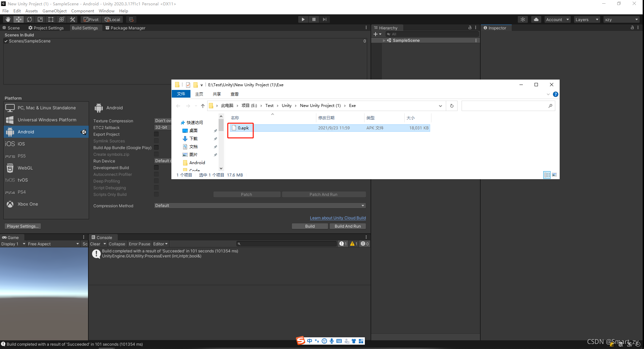This screenshot has width=644, height=349.
Task: Open the Compression Method dropdown
Action: 260,206
